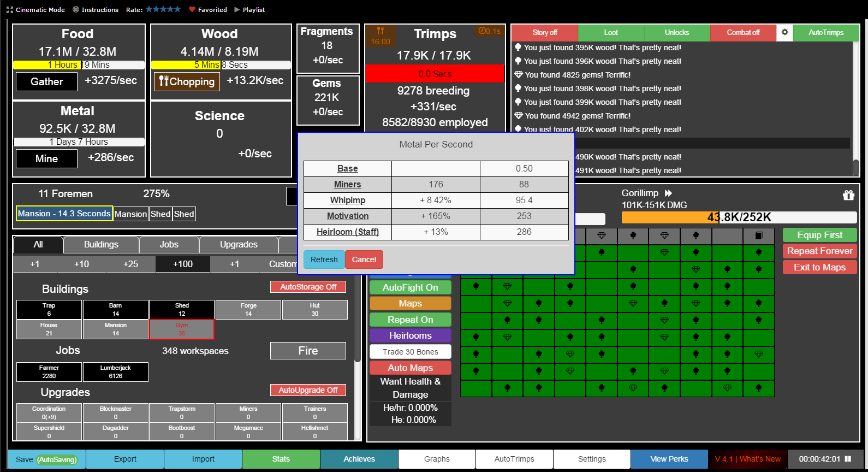This screenshot has height=472, width=868.
Task: Click the Gather food button
Action: pyautogui.click(x=47, y=81)
